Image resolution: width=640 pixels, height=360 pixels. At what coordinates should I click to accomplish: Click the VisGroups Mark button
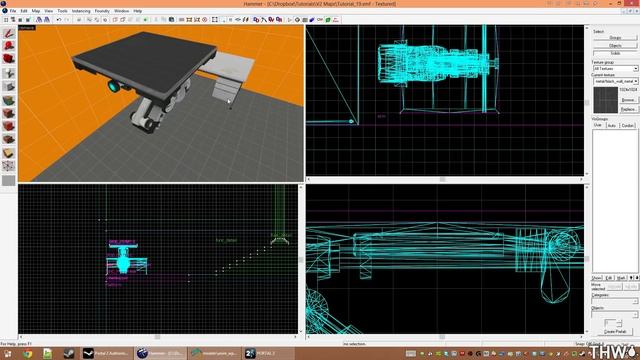point(622,278)
